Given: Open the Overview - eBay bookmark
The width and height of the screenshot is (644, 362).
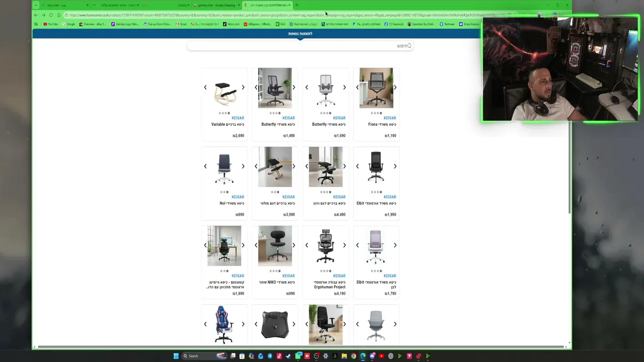Looking at the screenshot, I should coord(93,24).
